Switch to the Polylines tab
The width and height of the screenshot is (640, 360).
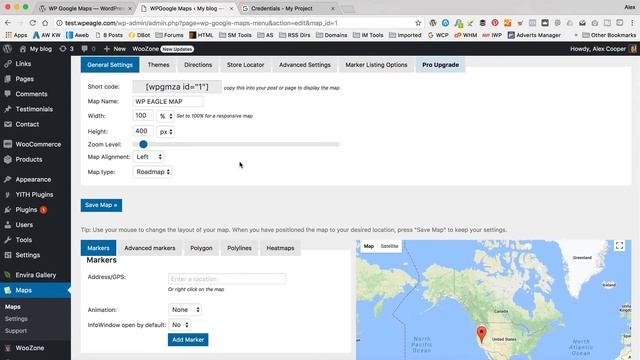[239, 248]
